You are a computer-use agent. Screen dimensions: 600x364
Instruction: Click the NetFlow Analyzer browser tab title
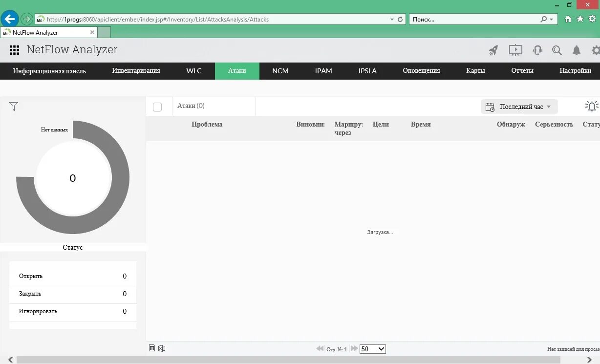point(35,33)
